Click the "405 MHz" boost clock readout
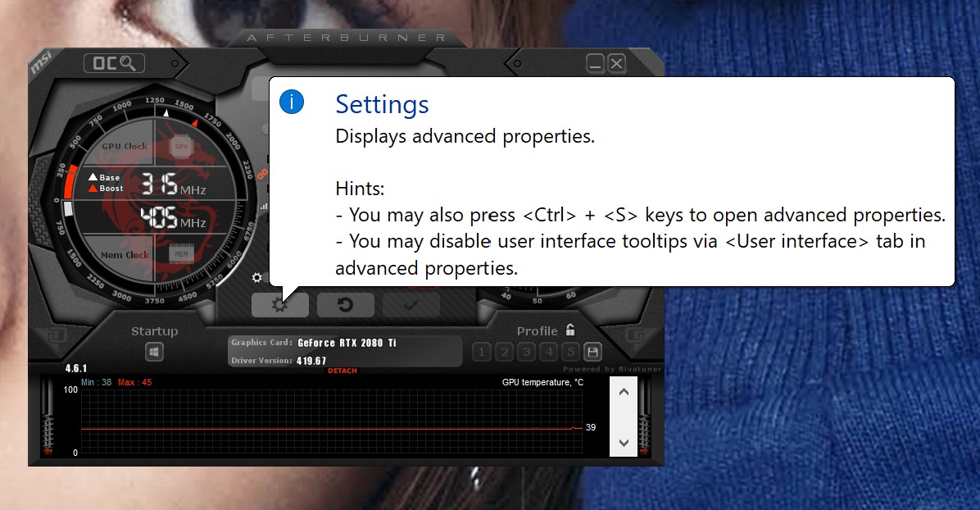 [173, 218]
